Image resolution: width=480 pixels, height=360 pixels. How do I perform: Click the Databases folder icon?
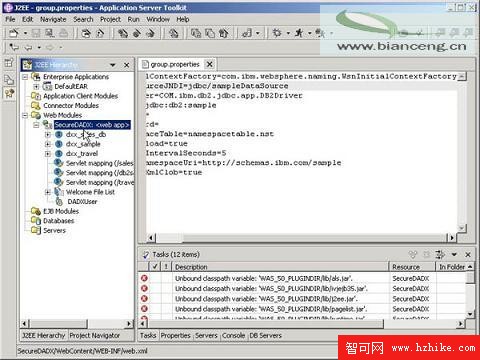click(36, 221)
